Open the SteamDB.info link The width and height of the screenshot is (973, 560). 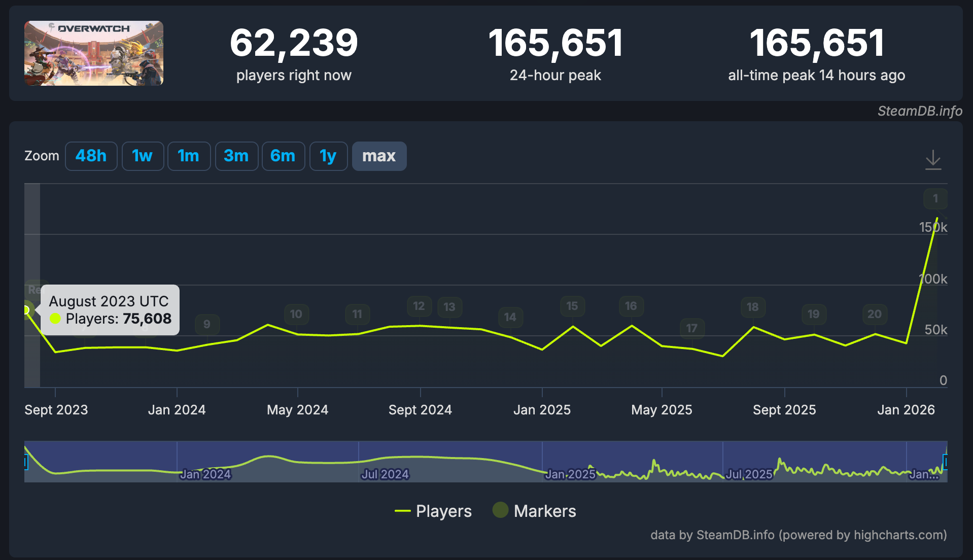(920, 111)
